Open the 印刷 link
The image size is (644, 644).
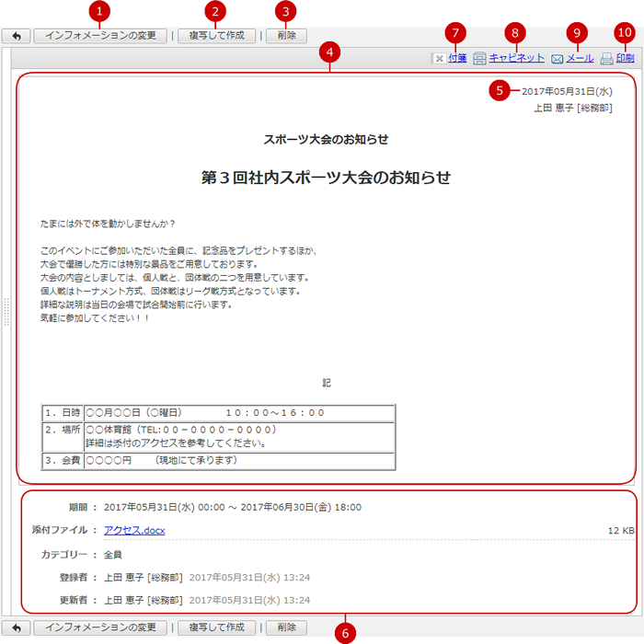point(625,58)
